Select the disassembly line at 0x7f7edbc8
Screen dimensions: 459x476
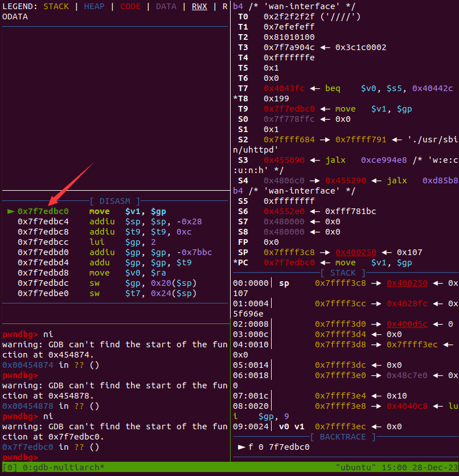coord(104,232)
